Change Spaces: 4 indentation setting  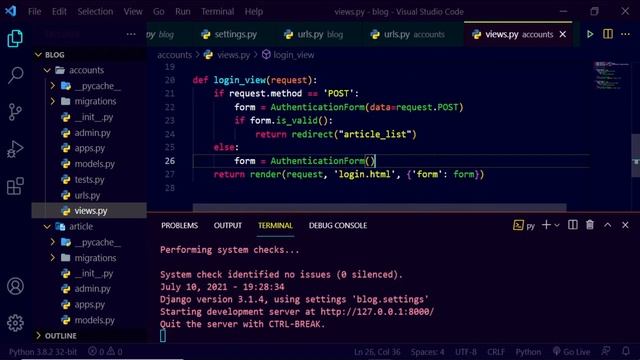pyautogui.click(x=427, y=351)
